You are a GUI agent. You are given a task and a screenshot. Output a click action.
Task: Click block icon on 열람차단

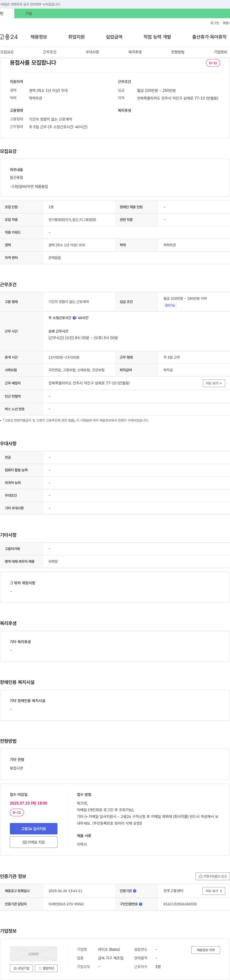40,968
